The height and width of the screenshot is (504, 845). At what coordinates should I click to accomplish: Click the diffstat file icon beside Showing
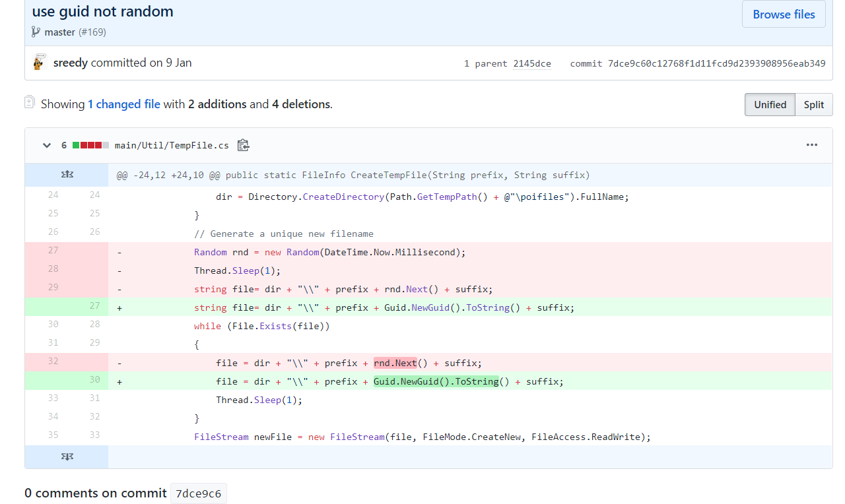pos(30,102)
